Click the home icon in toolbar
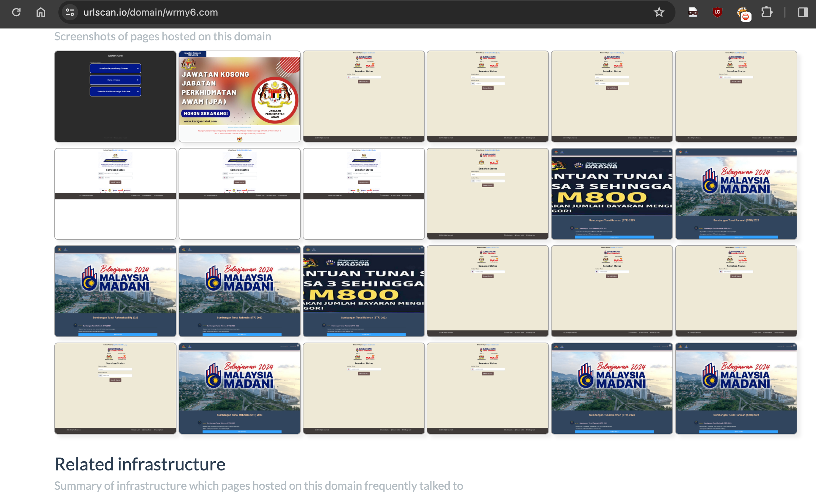 point(41,13)
